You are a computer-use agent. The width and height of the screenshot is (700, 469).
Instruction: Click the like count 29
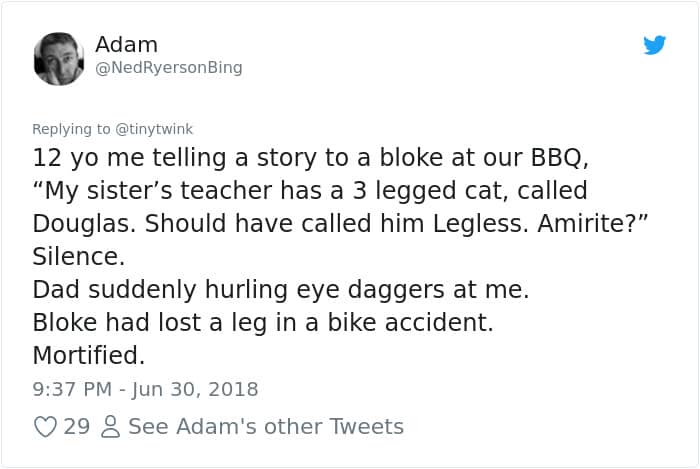[x=77, y=427]
